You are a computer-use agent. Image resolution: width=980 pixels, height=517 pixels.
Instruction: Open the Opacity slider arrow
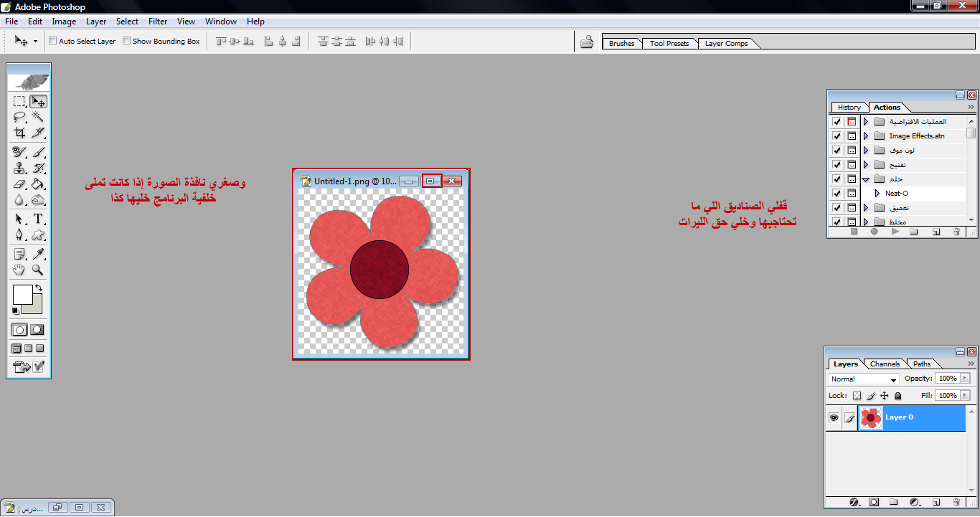point(965,379)
